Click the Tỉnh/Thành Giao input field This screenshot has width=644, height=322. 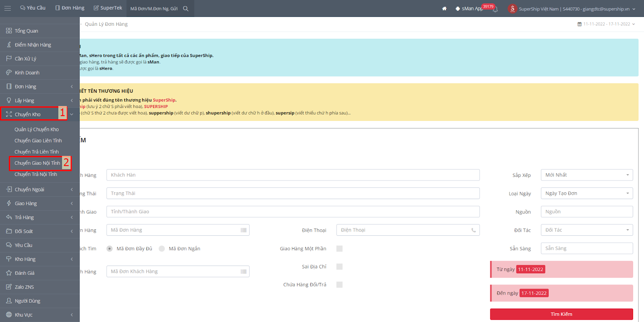click(x=293, y=212)
